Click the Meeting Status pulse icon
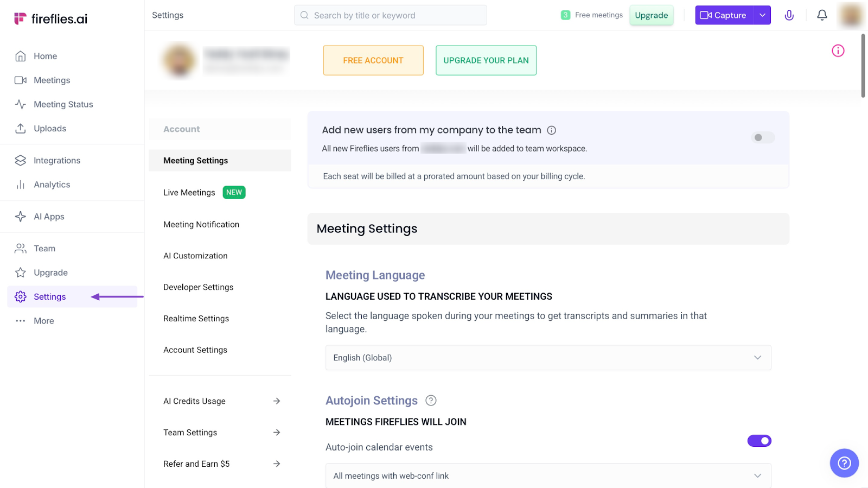The width and height of the screenshot is (868, 488). pos(21,104)
